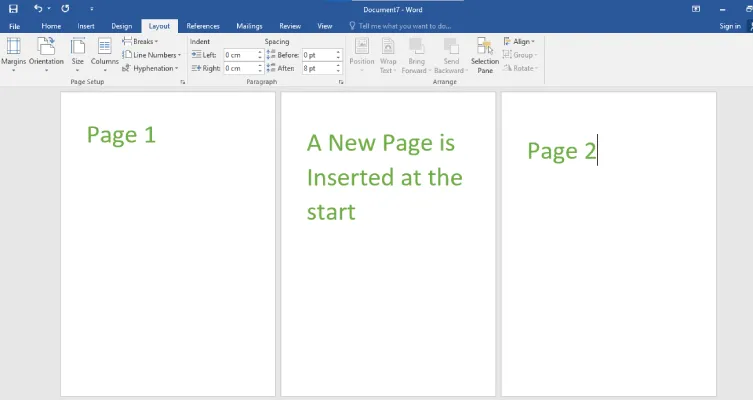Click the Spacing Before value field
The height and width of the screenshot is (400, 753).
(318, 55)
